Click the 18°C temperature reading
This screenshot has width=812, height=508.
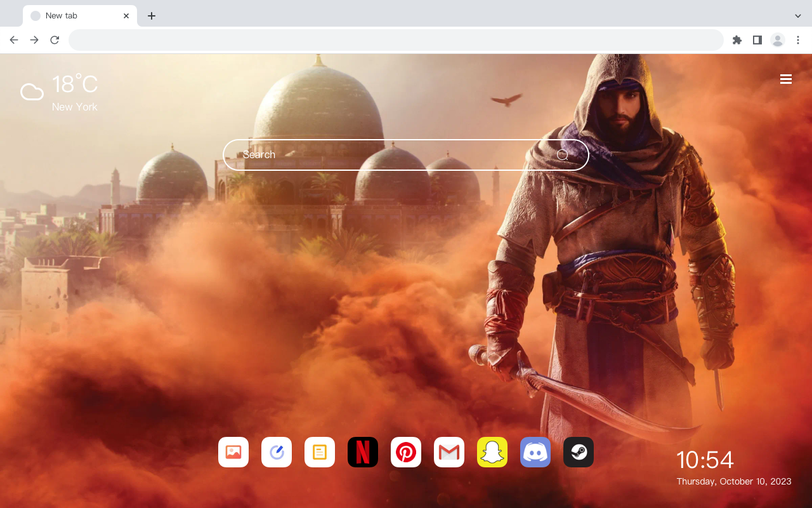click(x=75, y=84)
